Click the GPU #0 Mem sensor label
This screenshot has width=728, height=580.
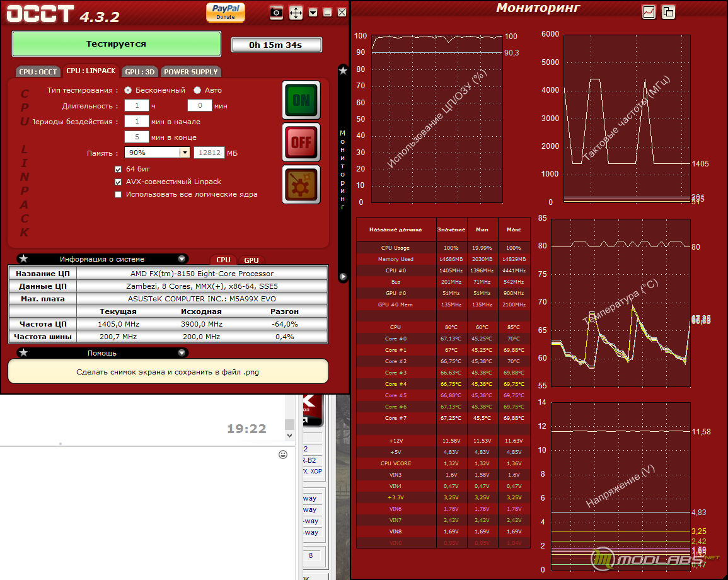click(396, 304)
